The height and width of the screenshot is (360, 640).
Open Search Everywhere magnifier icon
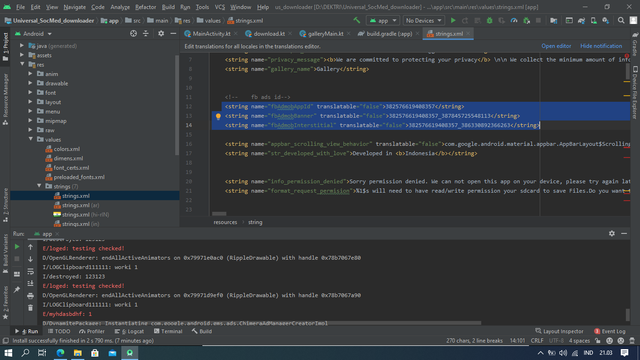click(x=621, y=20)
